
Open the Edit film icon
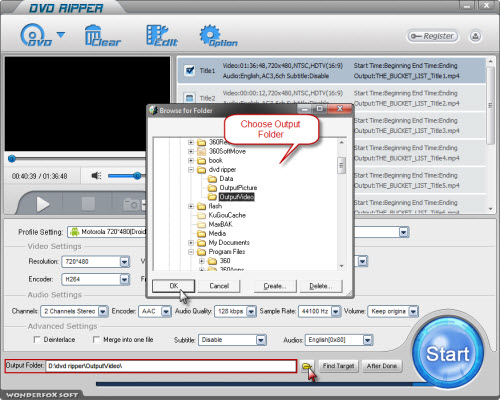(162, 36)
